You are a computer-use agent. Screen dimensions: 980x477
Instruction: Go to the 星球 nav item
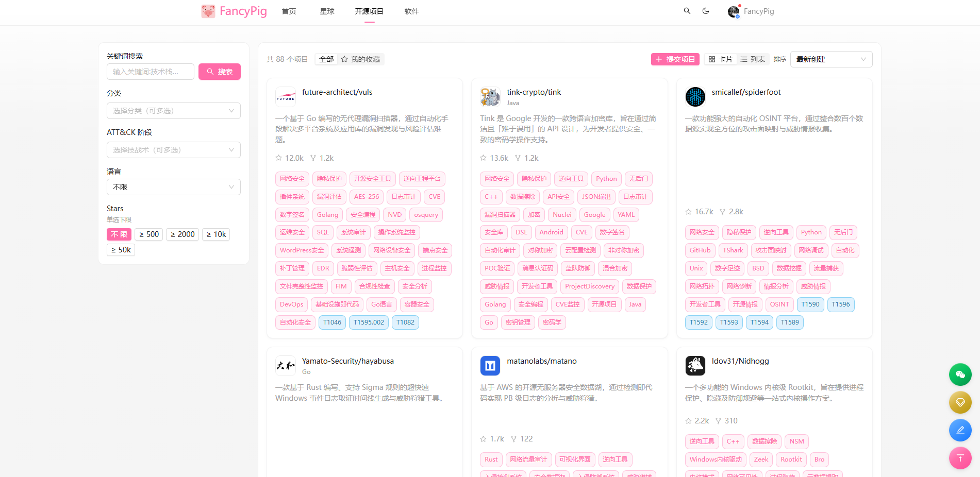327,11
